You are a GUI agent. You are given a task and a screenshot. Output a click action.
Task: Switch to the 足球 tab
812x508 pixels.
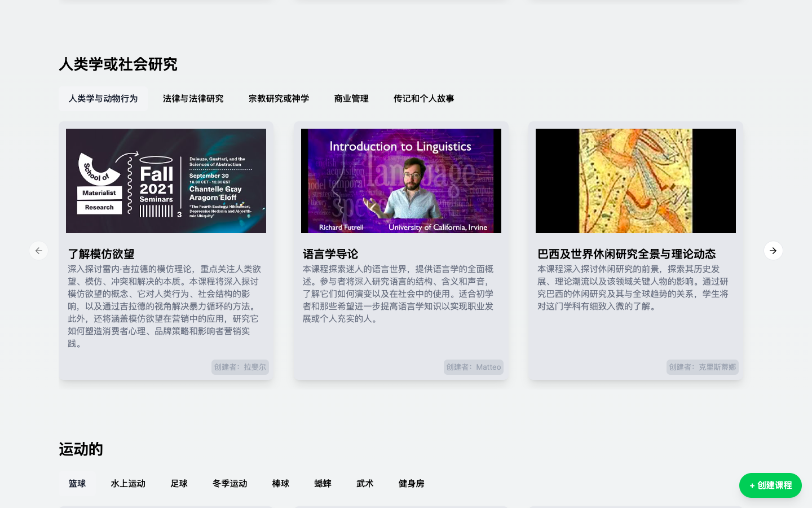(179, 484)
